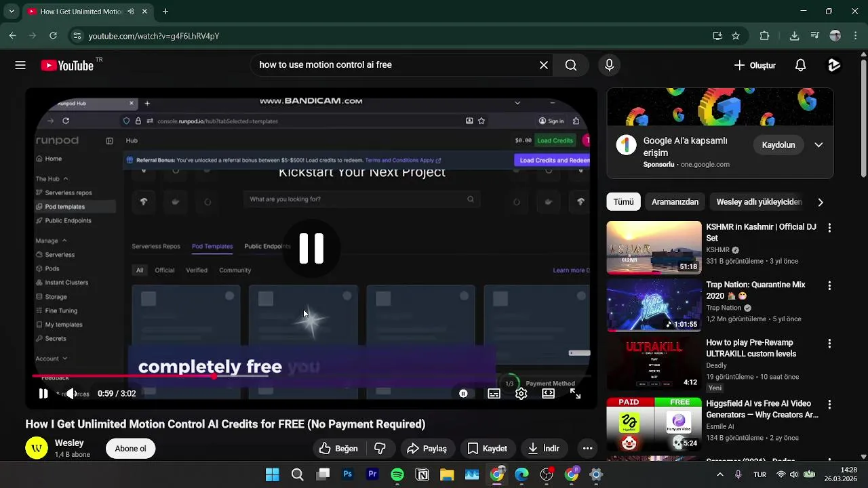Open Photoshop from the taskbar
This screenshot has width=868, height=488.
pos(348,474)
